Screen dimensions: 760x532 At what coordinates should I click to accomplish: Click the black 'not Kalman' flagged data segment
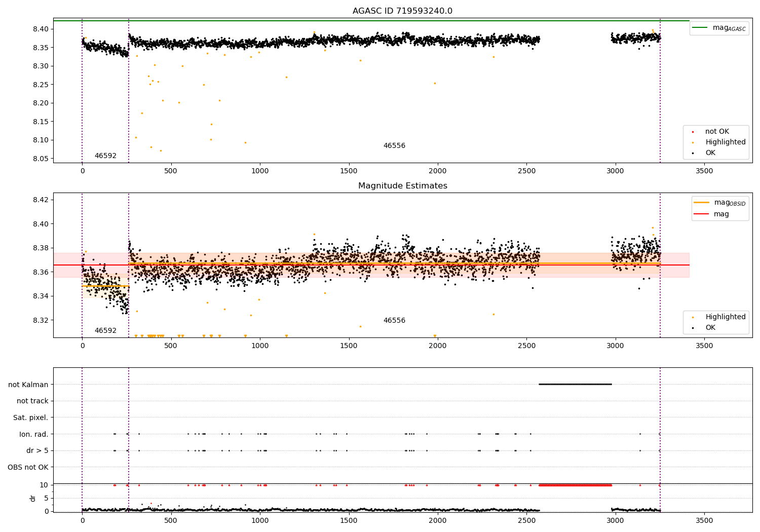[x=576, y=385]
